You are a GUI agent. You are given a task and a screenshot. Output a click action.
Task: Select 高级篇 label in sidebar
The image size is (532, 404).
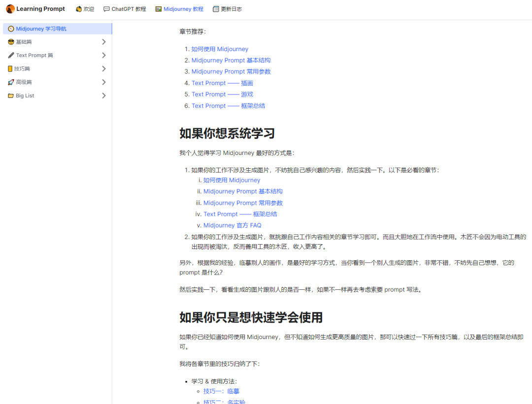(x=24, y=82)
